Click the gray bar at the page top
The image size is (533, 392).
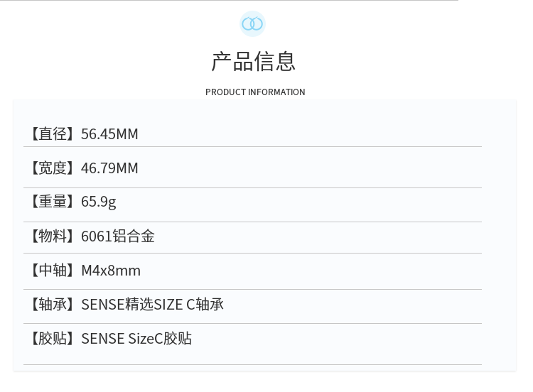click(229, 0)
